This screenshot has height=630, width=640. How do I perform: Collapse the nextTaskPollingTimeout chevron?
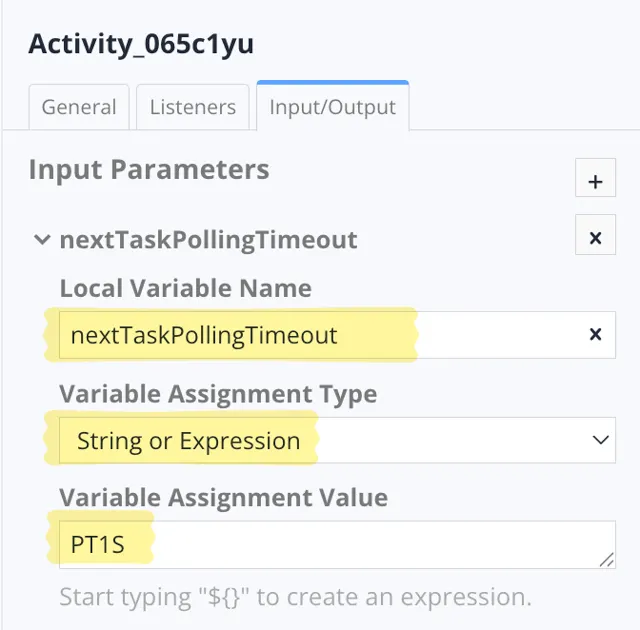point(41,240)
